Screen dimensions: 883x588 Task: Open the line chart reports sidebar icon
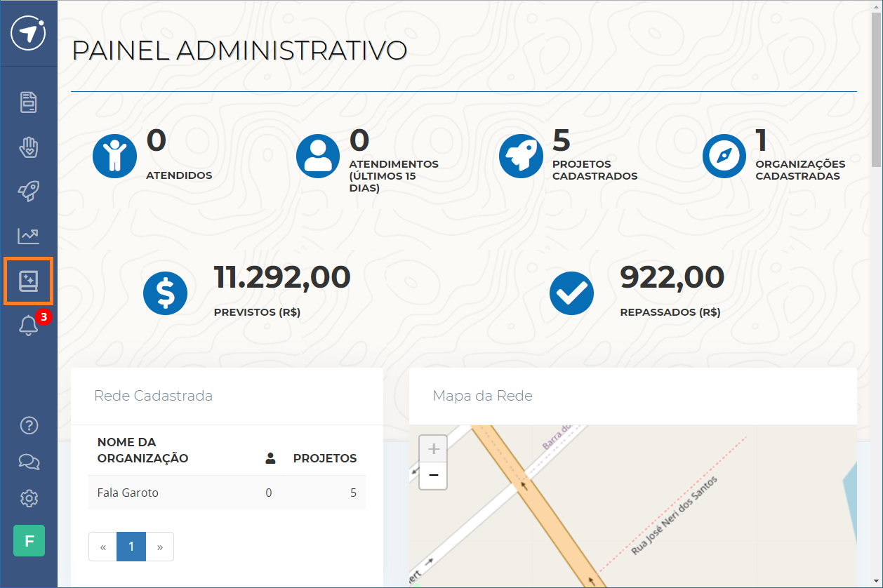point(29,236)
